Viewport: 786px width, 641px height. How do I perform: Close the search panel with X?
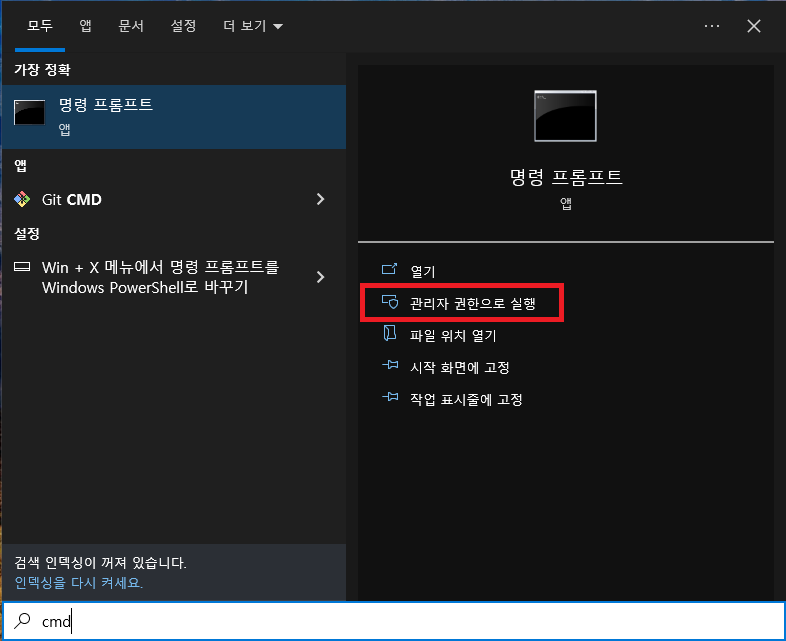[753, 26]
